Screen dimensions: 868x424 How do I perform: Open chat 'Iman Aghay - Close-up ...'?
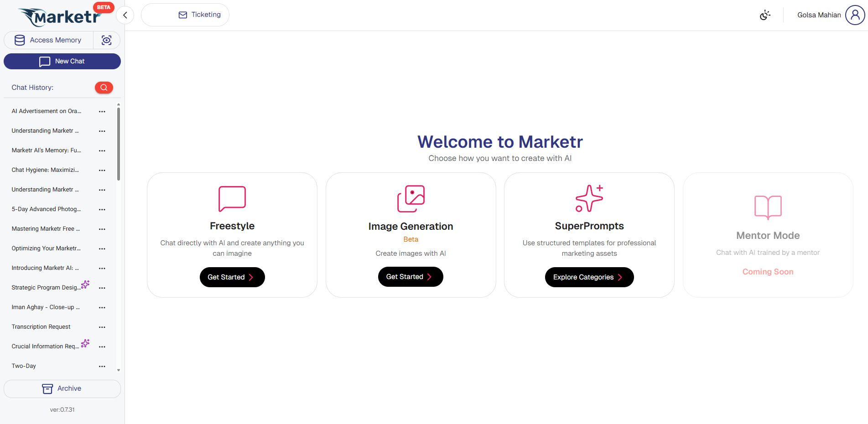pyautogui.click(x=46, y=307)
